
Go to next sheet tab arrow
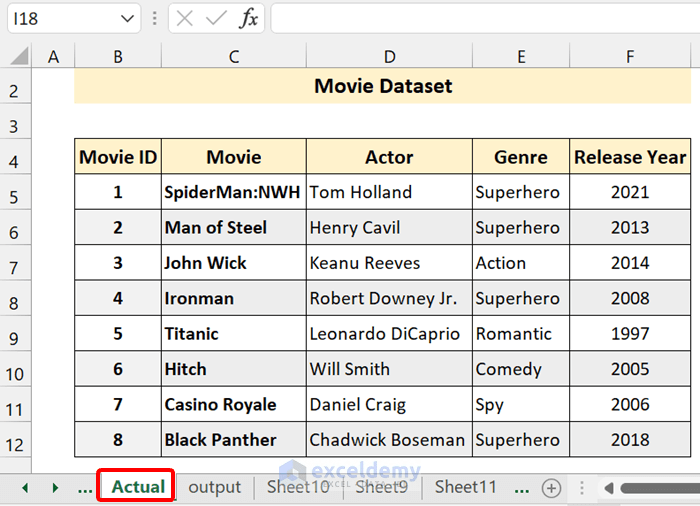(55, 488)
